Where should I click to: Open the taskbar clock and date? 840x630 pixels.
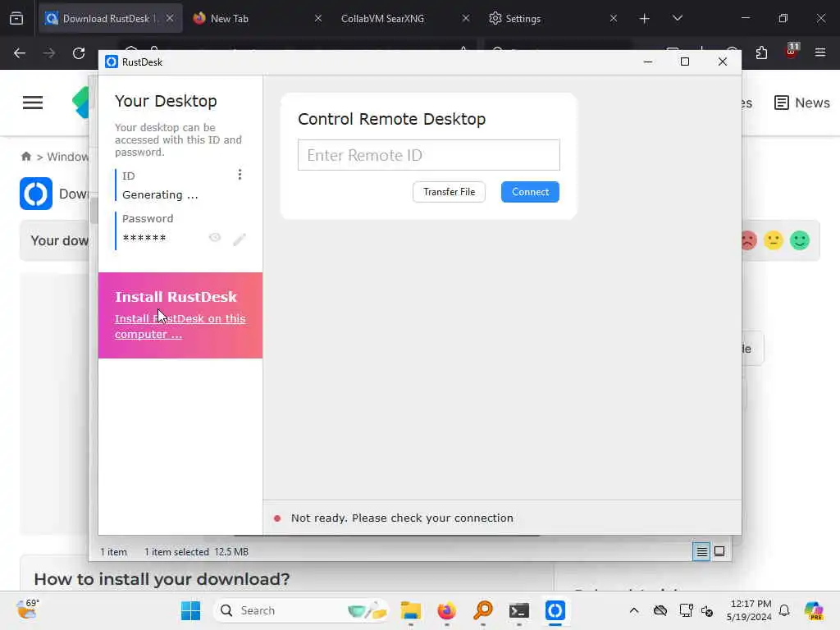point(750,610)
